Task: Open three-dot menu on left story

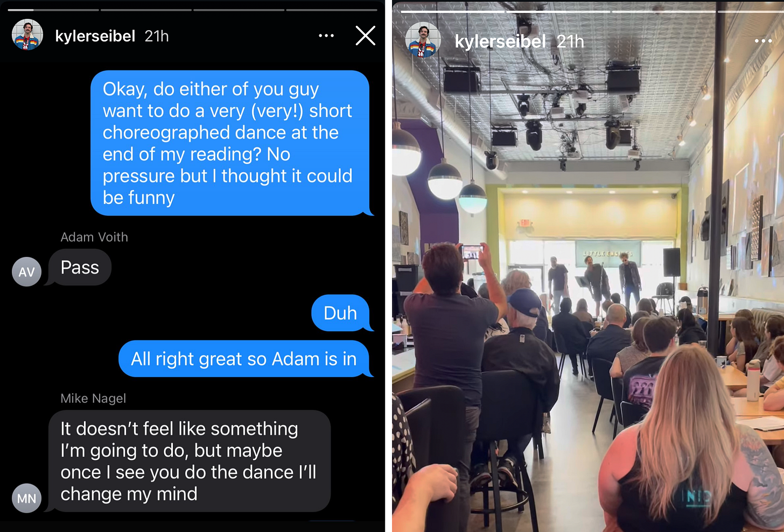Action: click(x=326, y=36)
